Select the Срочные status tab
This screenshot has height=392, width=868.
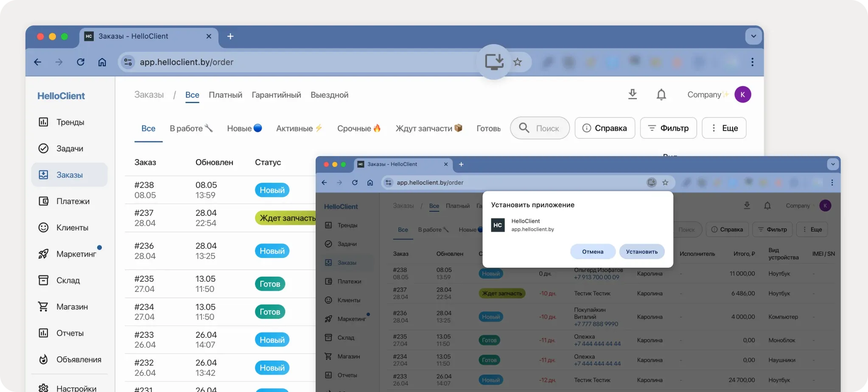[x=359, y=129]
